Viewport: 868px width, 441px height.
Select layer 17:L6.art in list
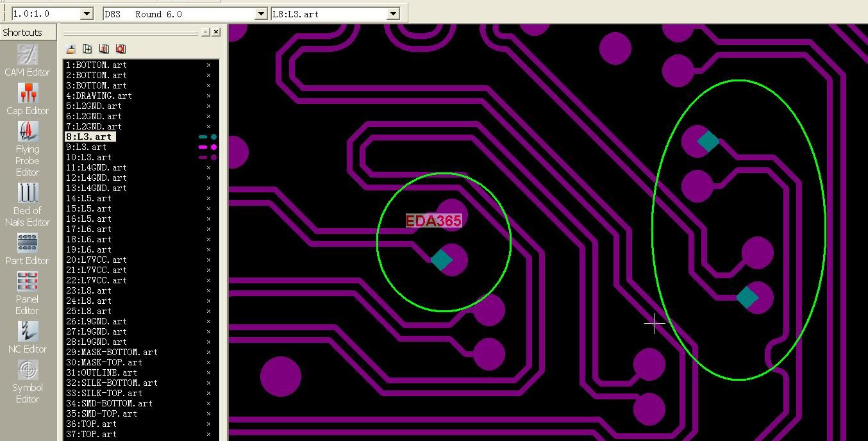88,229
